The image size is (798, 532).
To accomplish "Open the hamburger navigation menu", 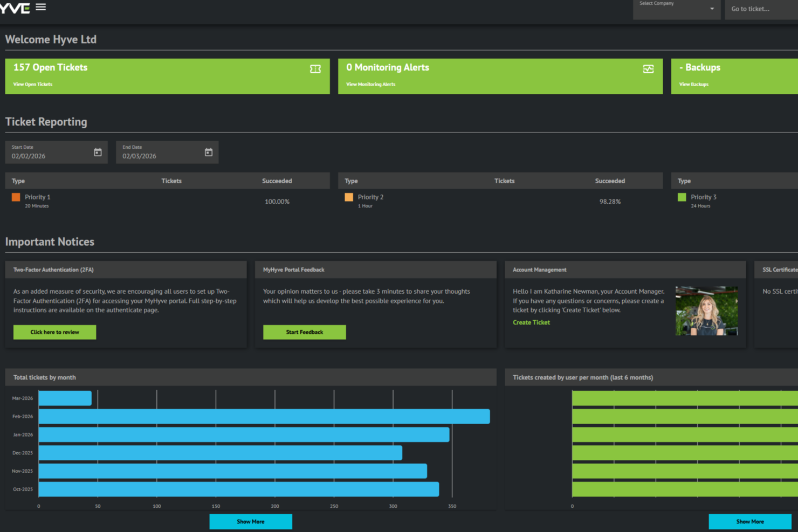I will [40, 6].
